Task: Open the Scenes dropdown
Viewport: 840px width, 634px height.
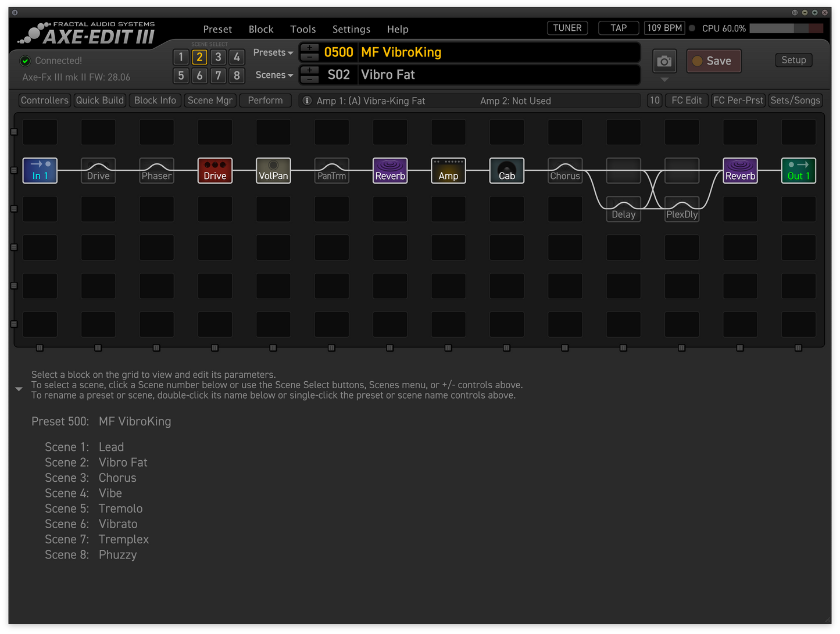Action: (x=274, y=74)
